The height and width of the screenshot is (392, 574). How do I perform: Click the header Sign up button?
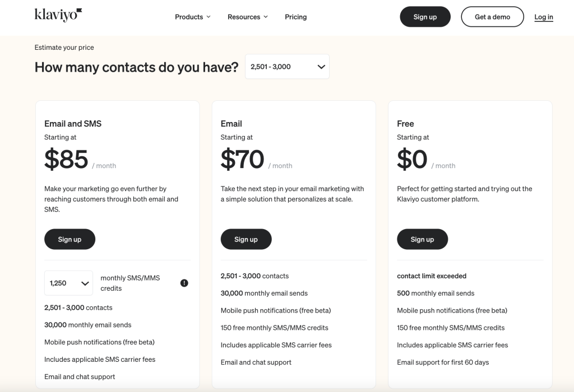tap(425, 17)
